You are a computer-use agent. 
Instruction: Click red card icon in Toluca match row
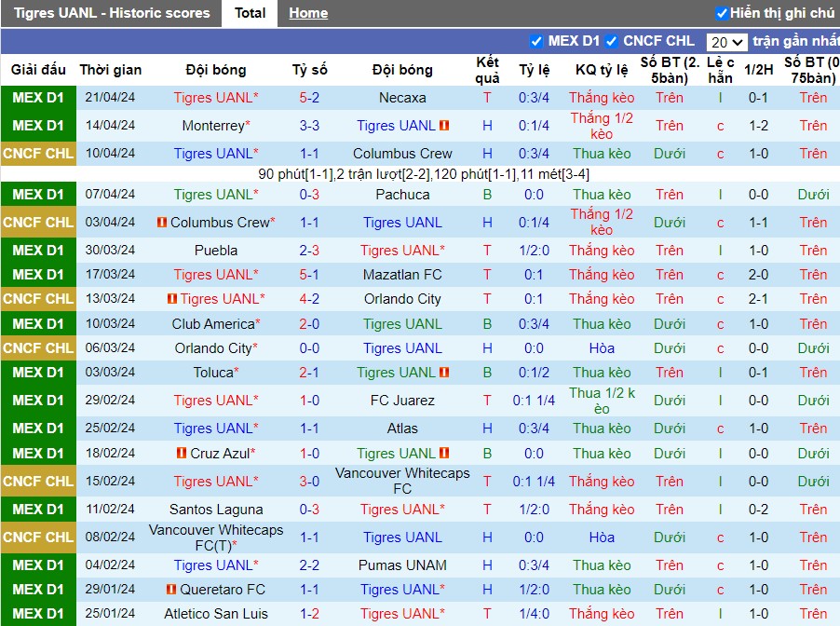pyautogui.click(x=444, y=372)
